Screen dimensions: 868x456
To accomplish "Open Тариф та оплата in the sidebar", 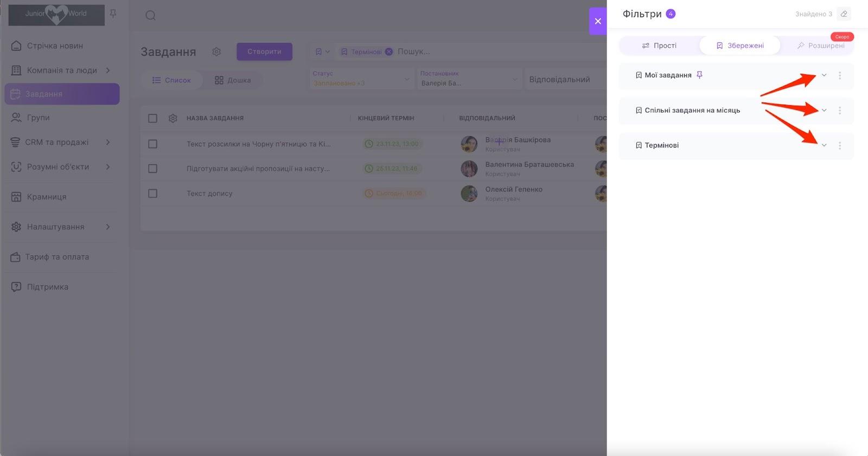I will tap(57, 257).
